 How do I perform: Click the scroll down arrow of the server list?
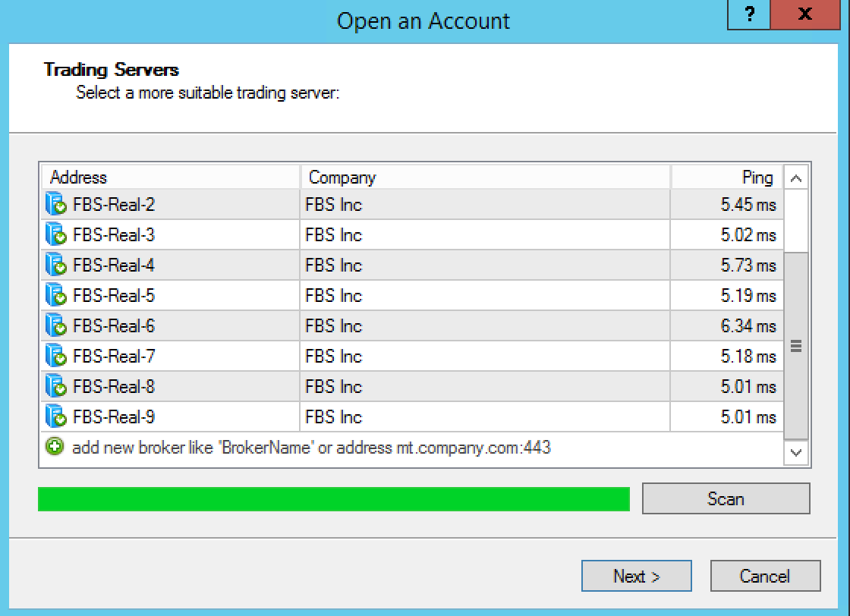coord(796,452)
